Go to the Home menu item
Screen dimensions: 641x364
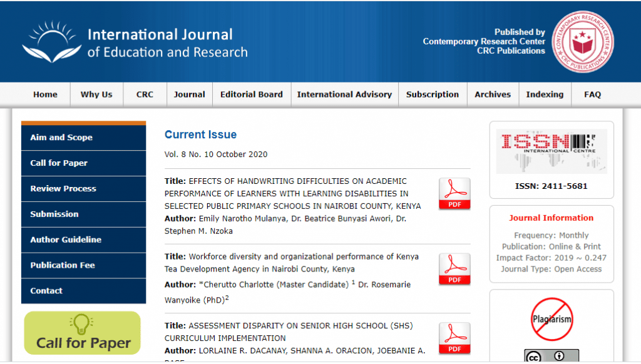click(45, 94)
